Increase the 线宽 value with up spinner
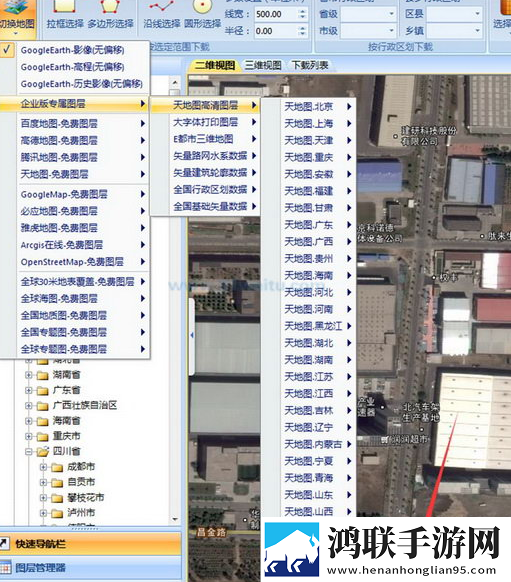 tap(302, 11)
